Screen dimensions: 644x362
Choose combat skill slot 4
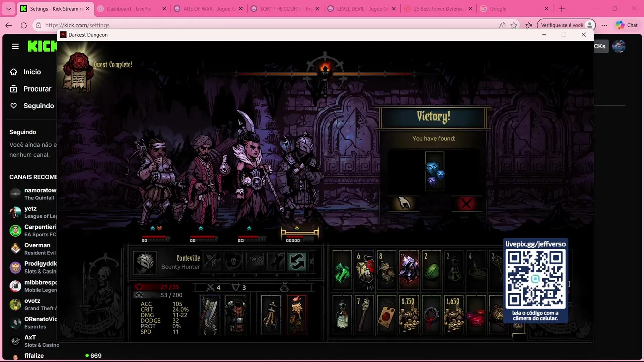click(x=276, y=262)
